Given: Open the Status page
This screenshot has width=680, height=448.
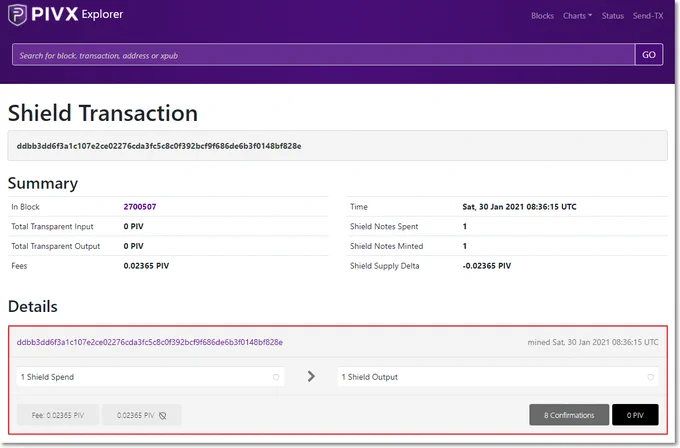Looking at the screenshot, I should (612, 16).
